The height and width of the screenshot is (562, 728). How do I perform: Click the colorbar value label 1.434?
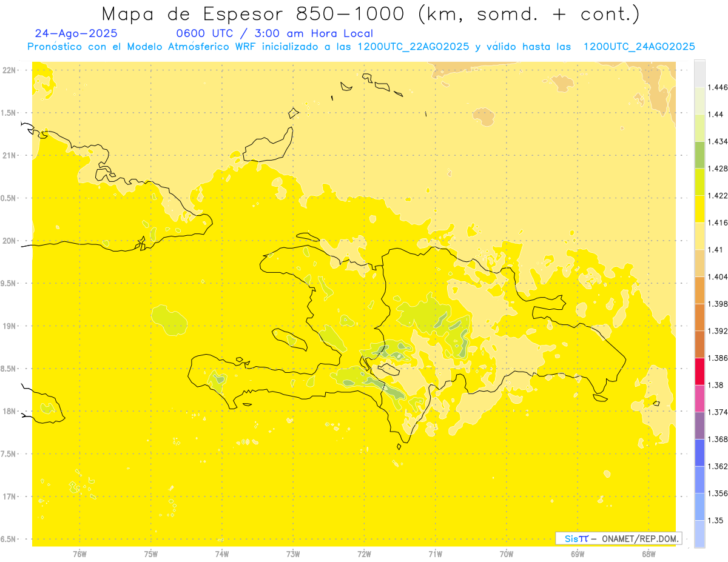[x=718, y=141]
